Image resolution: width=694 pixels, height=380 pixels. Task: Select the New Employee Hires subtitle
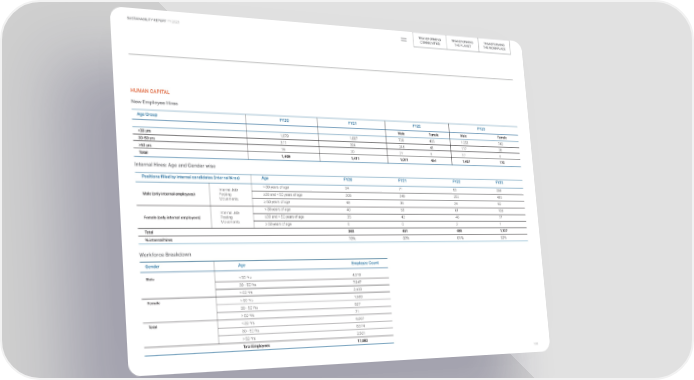pyautogui.click(x=154, y=103)
